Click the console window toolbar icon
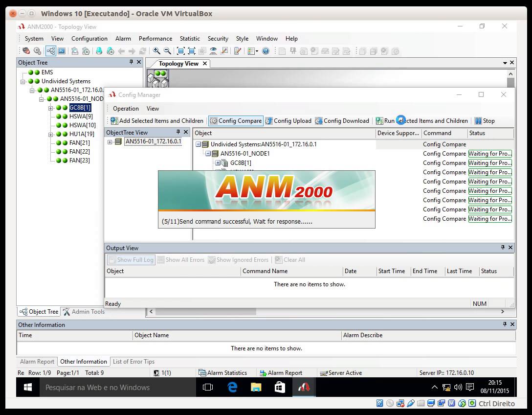 pyautogui.click(x=62, y=51)
